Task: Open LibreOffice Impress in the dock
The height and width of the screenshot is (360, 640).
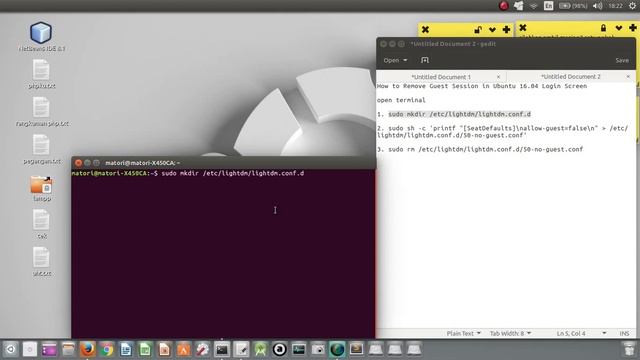Action: click(x=164, y=349)
